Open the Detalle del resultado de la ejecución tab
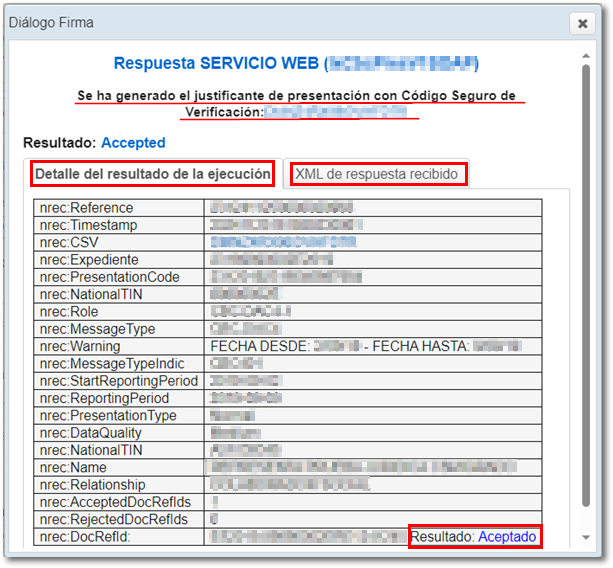The height and width of the screenshot is (568, 613). click(153, 174)
